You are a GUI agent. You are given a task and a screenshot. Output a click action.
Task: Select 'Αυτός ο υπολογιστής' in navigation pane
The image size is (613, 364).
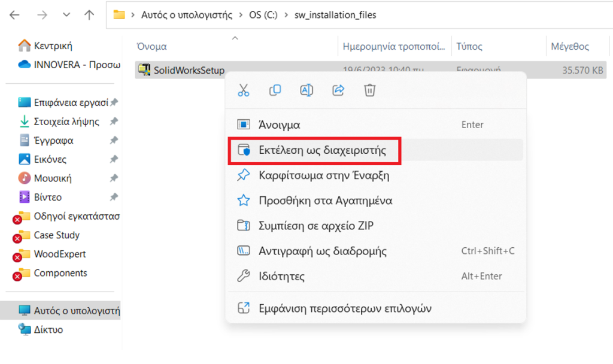point(76,311)
